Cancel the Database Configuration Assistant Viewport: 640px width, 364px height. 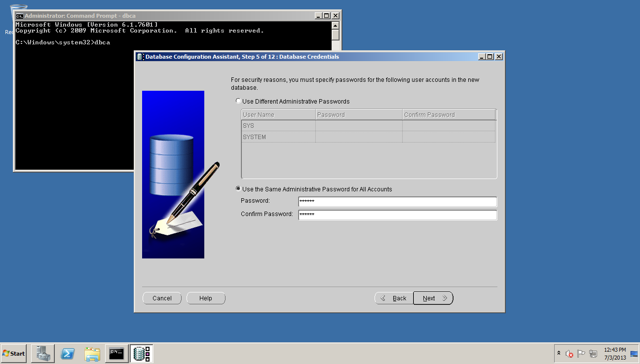(x=162, y=298)
